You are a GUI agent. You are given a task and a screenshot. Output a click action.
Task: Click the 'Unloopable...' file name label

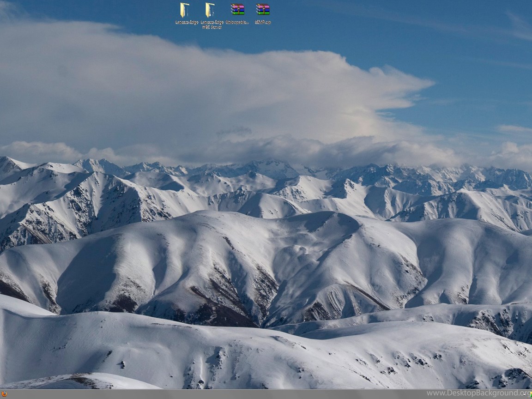pos(237,22)
